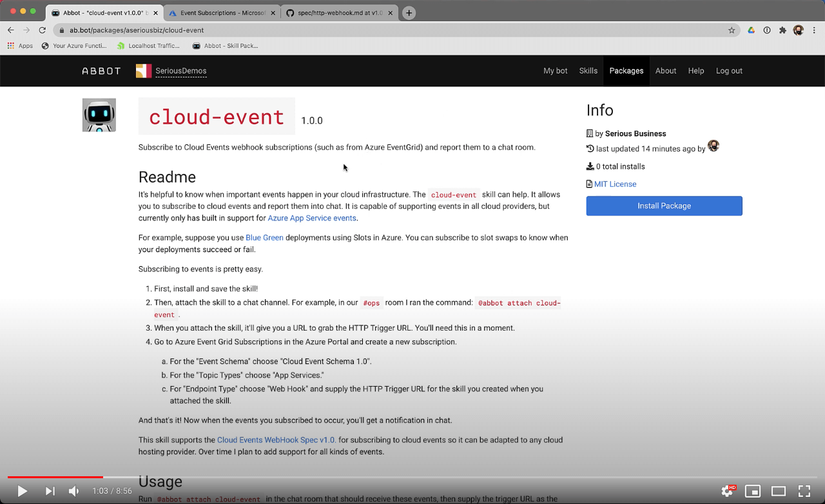Click the Install Package button
The image size is (825, 504).
[x=665, y=206]
